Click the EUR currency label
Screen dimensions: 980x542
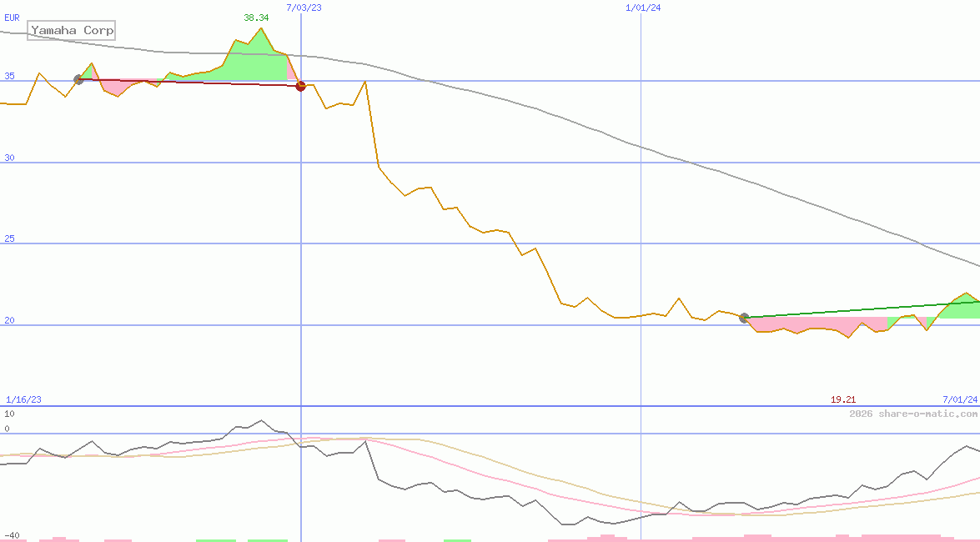pyautogui.click(x=12, y=18)
